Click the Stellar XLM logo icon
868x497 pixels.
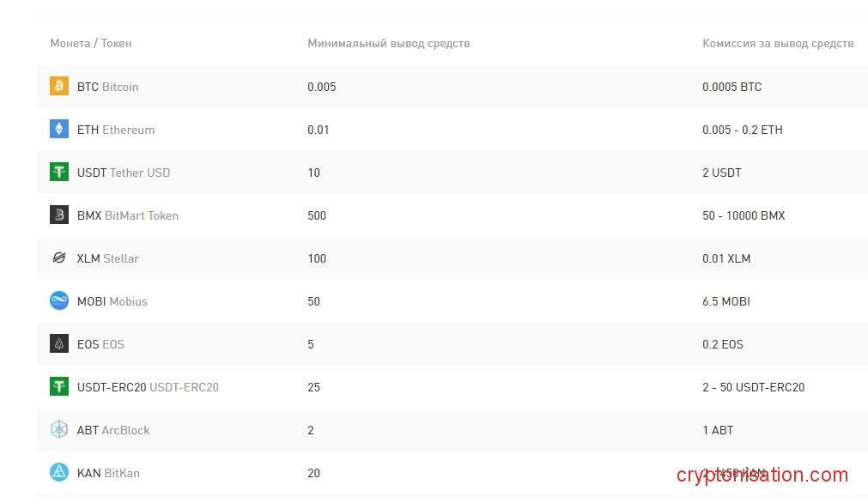[x=58, y=258]
